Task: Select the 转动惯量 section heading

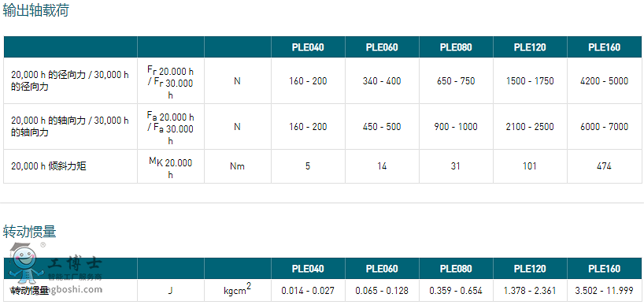Action: pos(29,232)
